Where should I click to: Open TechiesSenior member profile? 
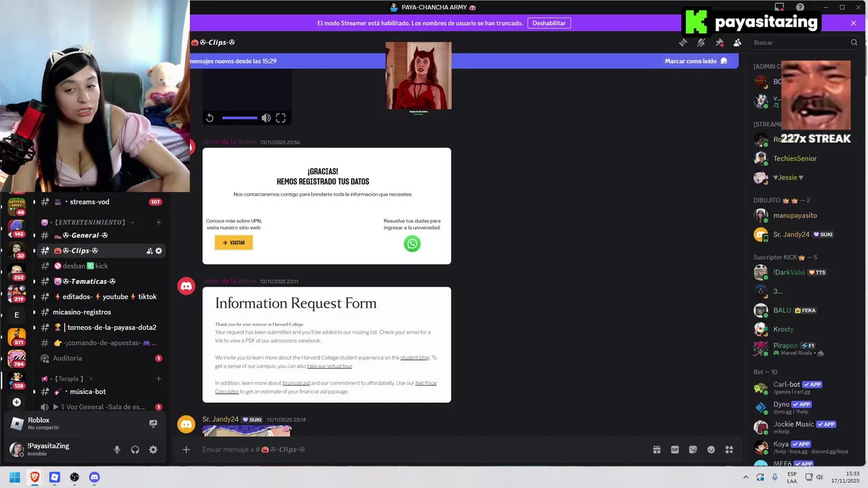(x=805, y=159)
